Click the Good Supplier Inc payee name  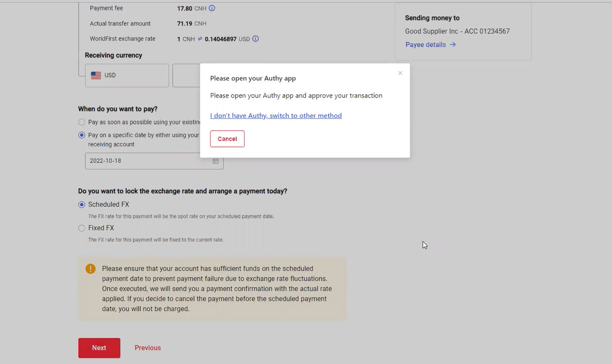click(457, 31)
